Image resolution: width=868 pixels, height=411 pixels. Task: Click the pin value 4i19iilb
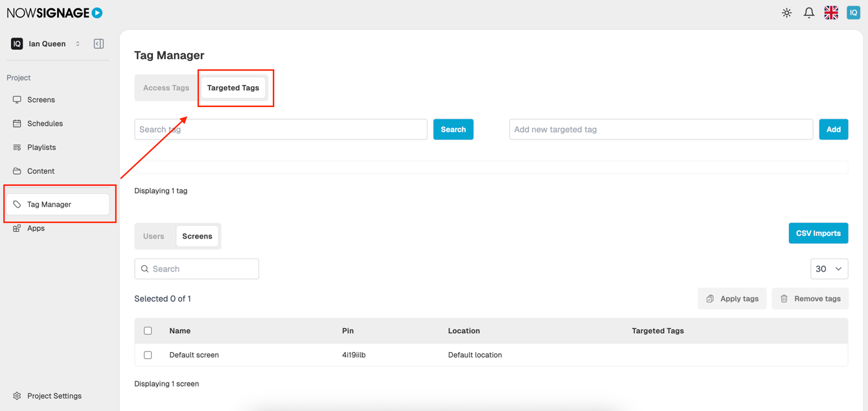pos(354,355)
